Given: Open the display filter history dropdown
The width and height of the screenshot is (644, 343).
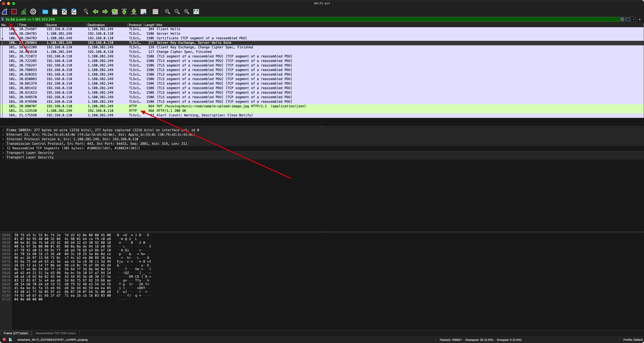Looking at the screenshot, I should (x=634, y=19).
